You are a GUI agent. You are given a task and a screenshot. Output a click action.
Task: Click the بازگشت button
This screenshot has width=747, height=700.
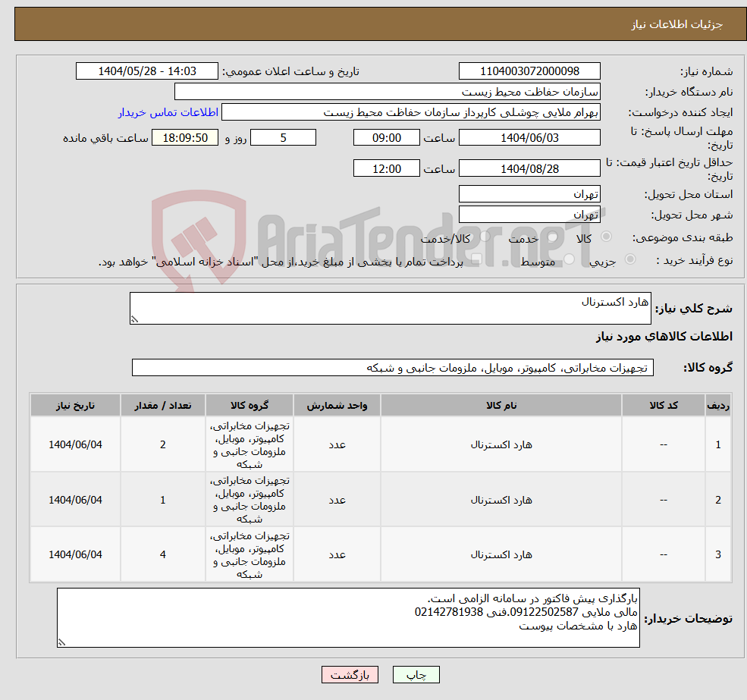pos(350,674)
